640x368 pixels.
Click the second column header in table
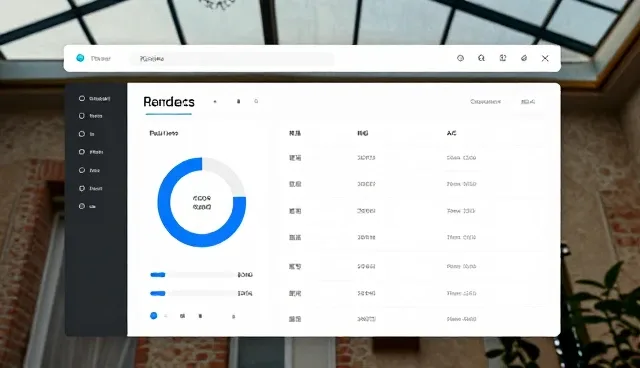[363, 133]
